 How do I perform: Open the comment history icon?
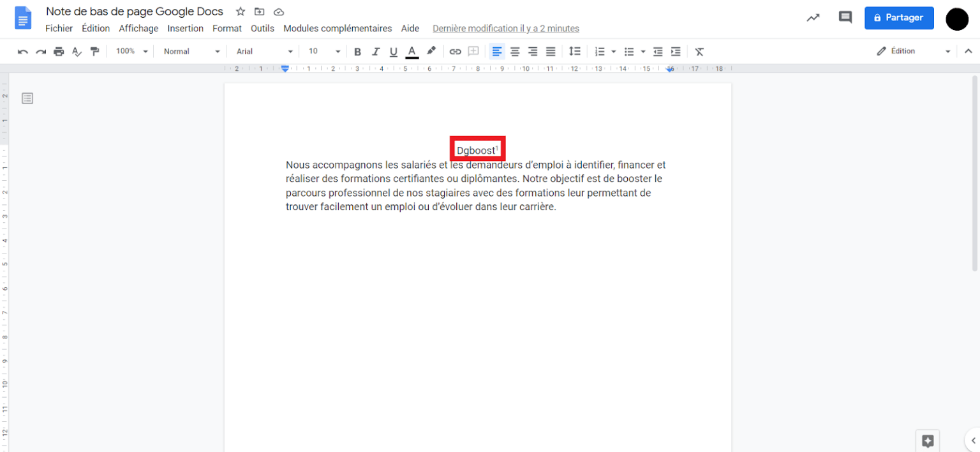(845, 18)
